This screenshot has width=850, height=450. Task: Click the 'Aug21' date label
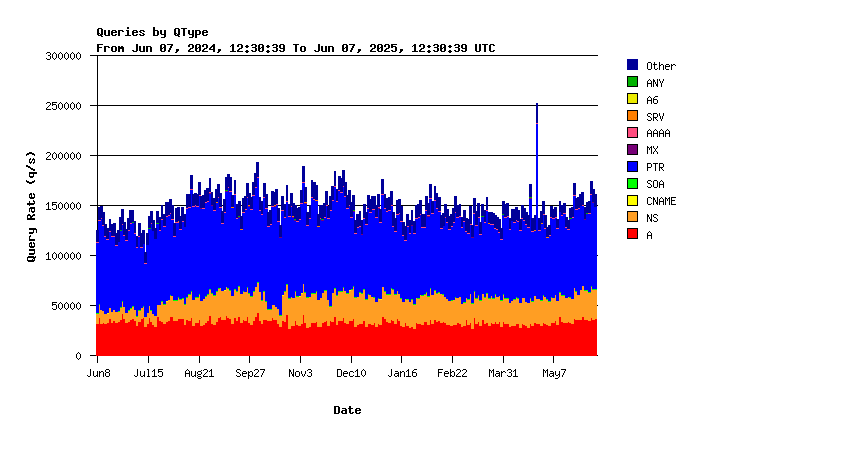tap(199, 374)
